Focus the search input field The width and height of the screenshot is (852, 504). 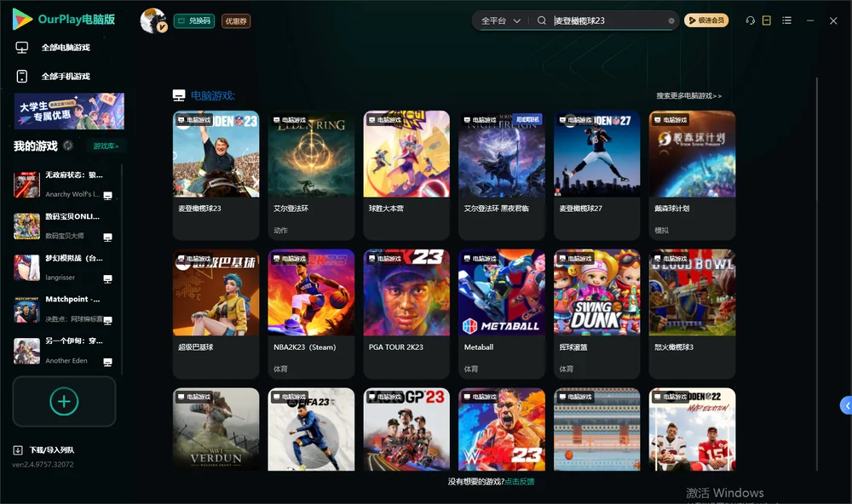coord(608,20)
